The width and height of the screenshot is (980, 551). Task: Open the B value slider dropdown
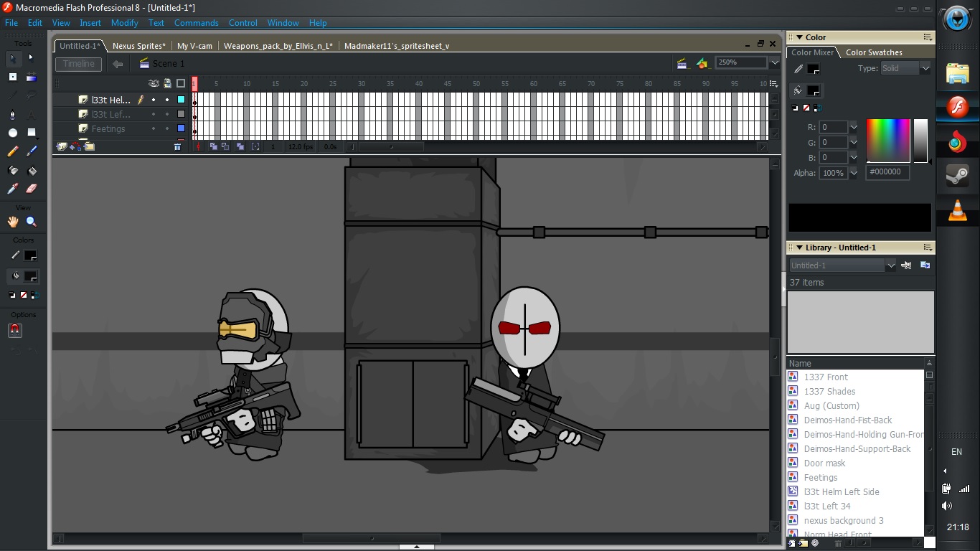click(854, 157)
